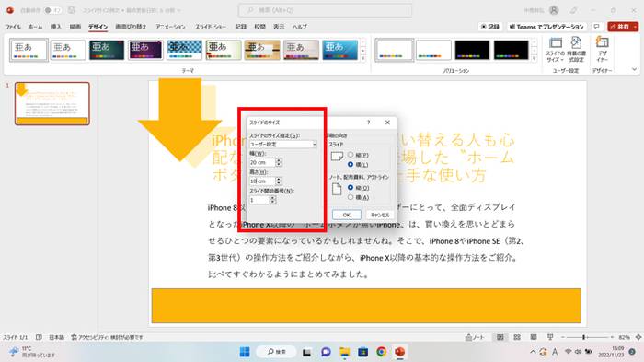Click the height (高さ) spinner arrows

click(x=279, y=181)
